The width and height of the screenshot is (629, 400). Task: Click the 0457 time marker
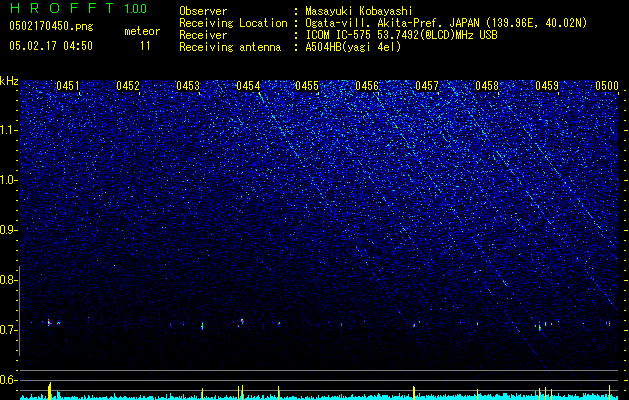click(427, 86)
